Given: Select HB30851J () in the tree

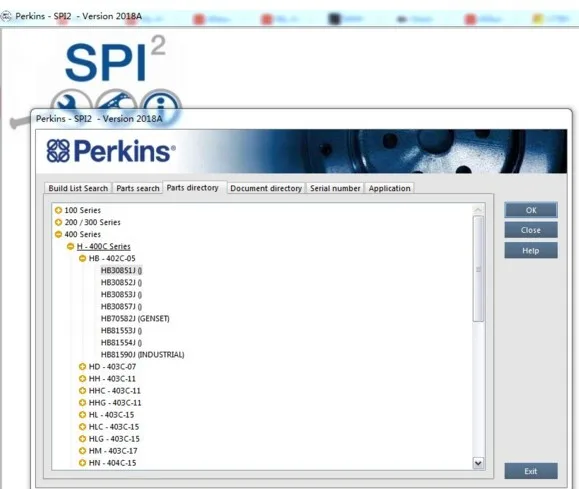Looking at the screenshot, I should coord(121,270).
